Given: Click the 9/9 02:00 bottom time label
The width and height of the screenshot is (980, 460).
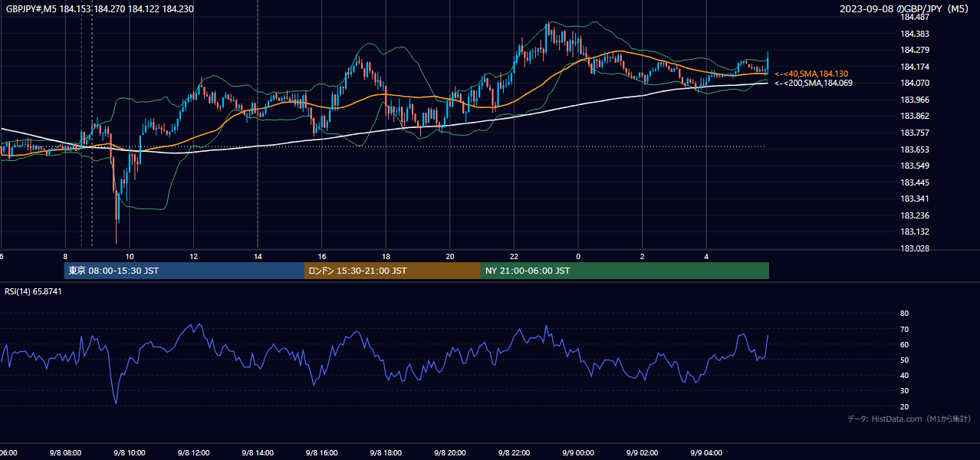Looking at the screenshot, I should tap(641, 453).
